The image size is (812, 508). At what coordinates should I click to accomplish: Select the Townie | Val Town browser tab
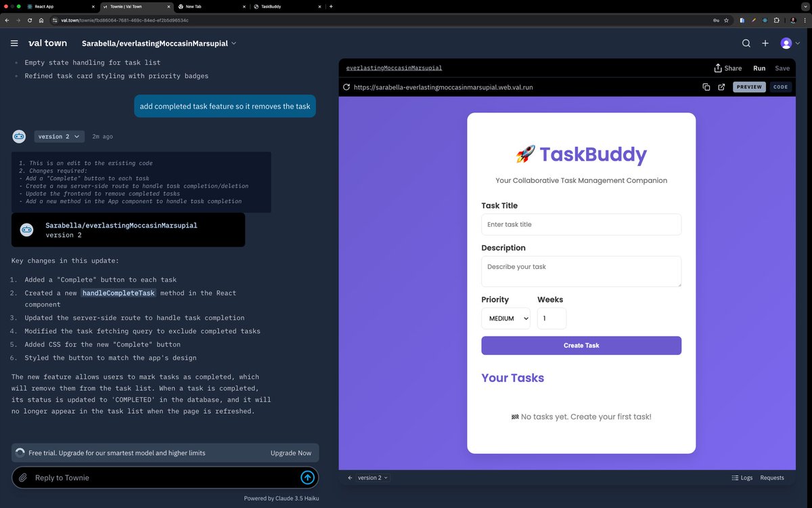pyautogui.click(x=136, y=6)
